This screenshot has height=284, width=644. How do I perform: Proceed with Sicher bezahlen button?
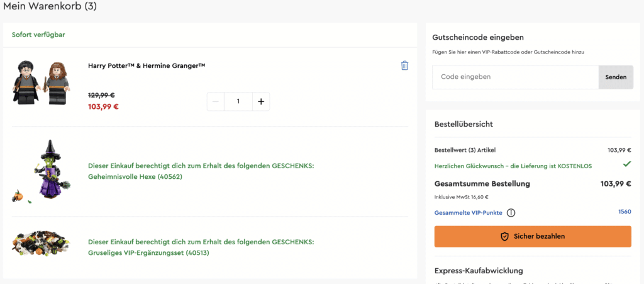point(533,236)
